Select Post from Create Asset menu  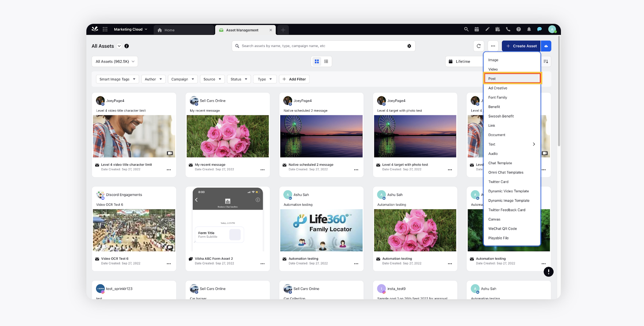512,78
